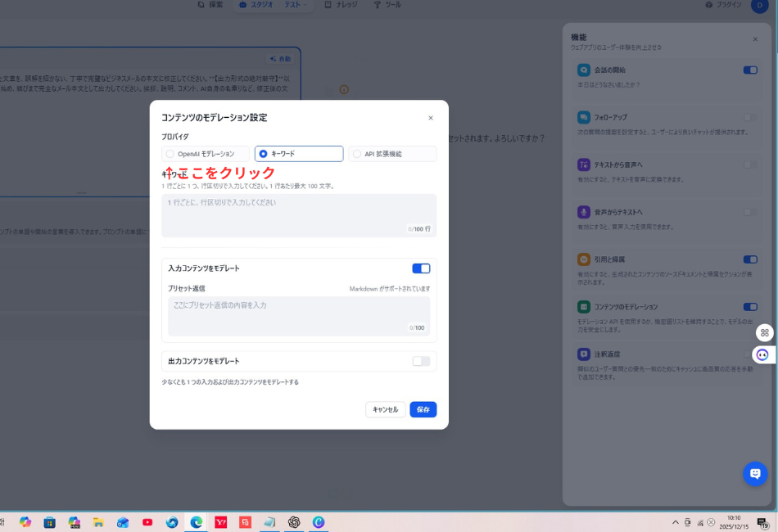Screen dimensions: 778x532
Task: Open the Microsoft Edge taskbar icon
Action: [197, 522]
